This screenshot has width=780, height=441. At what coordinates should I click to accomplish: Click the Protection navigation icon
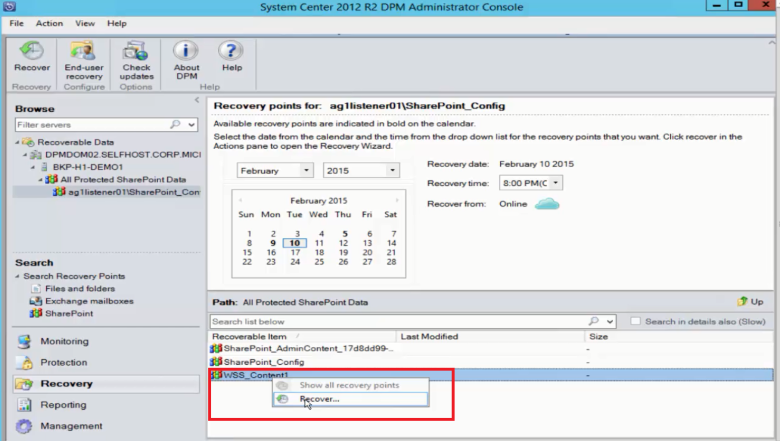click(24, 362)
